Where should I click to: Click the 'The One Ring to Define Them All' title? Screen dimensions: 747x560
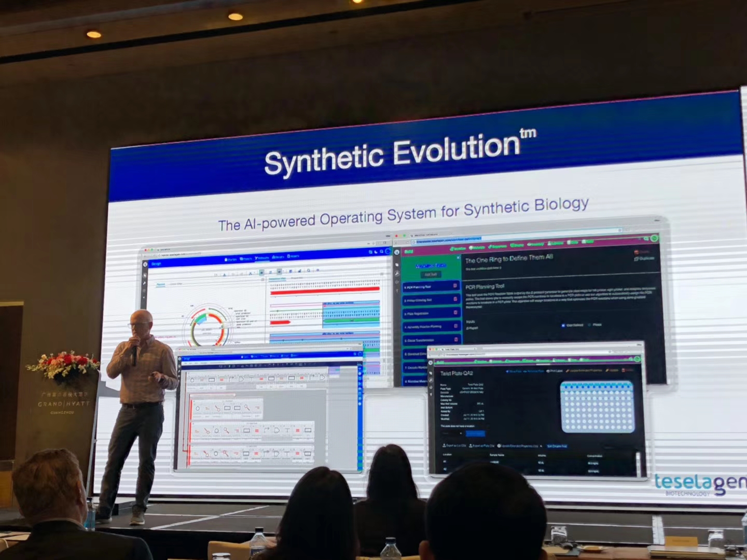coord(509,259)
